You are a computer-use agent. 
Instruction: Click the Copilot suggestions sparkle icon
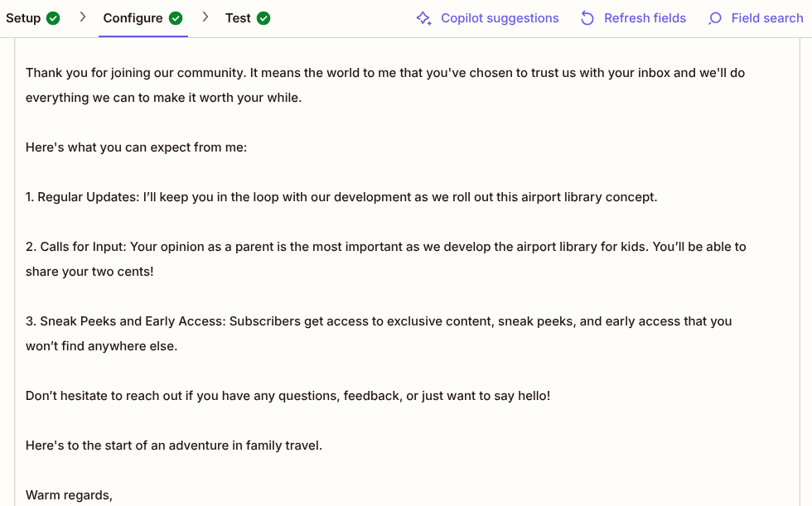pos(423,18)
